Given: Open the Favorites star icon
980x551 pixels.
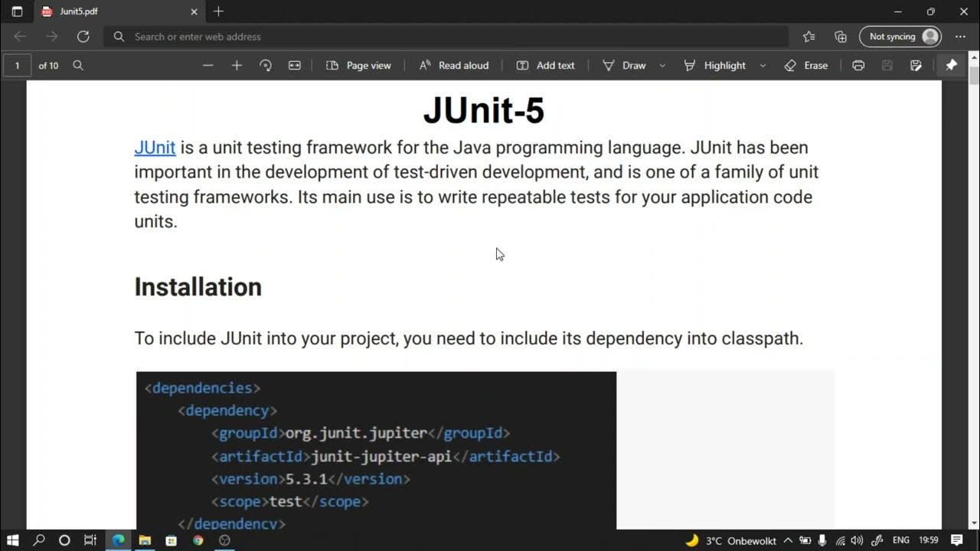Looking at the screenshot, I should [809, 36].
